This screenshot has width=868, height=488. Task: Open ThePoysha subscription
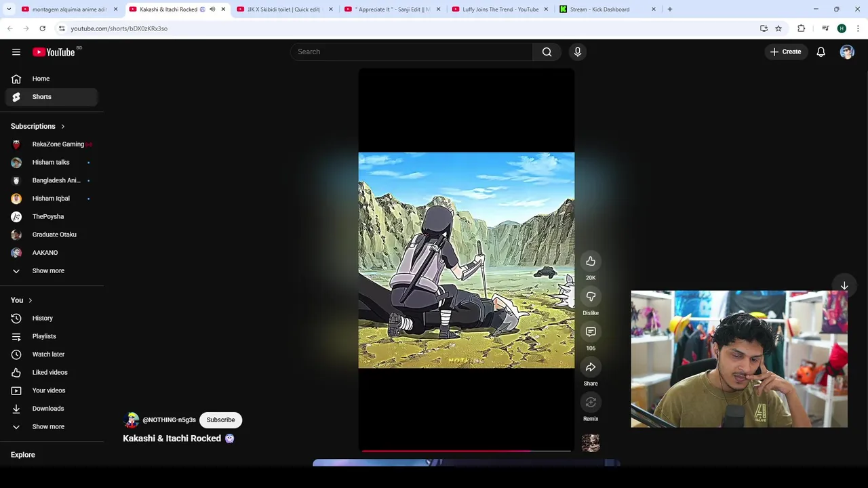coord(52,216)
